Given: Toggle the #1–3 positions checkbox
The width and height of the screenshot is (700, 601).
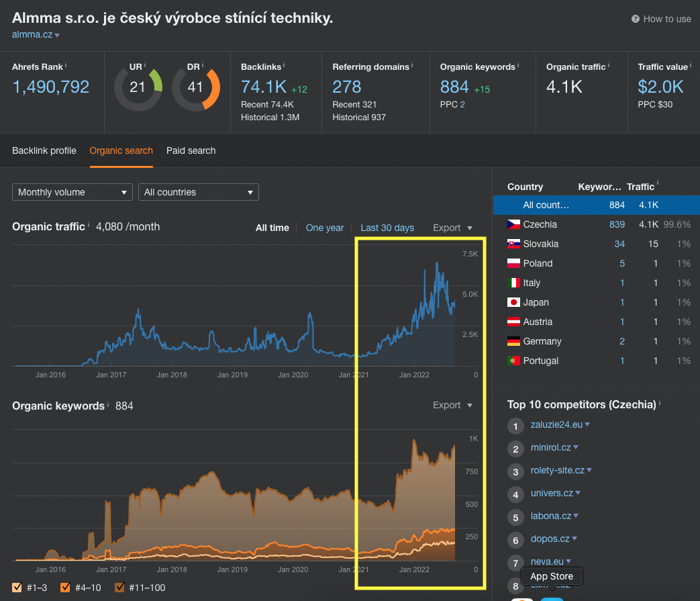Looking at the screenshot, I should pyautogui.click(x=17, y=587).
